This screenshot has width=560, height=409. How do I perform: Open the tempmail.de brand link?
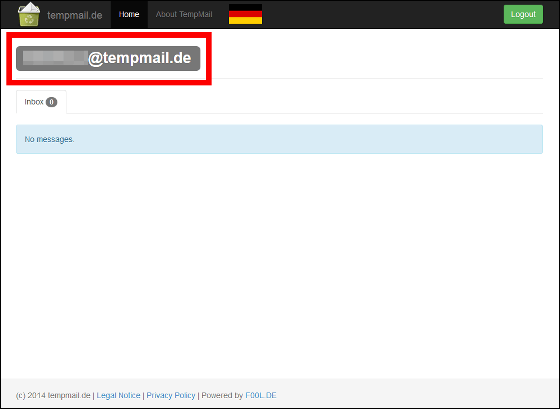point(75,15)
